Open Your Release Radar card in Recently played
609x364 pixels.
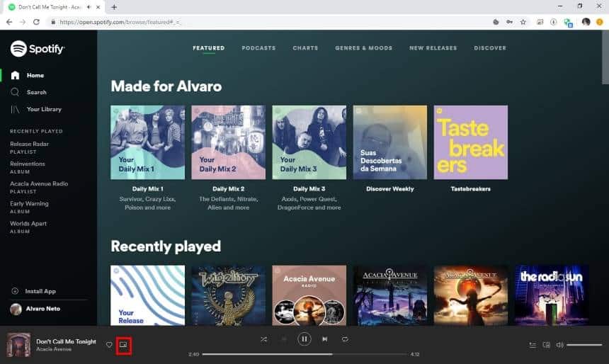coord(147,295)
